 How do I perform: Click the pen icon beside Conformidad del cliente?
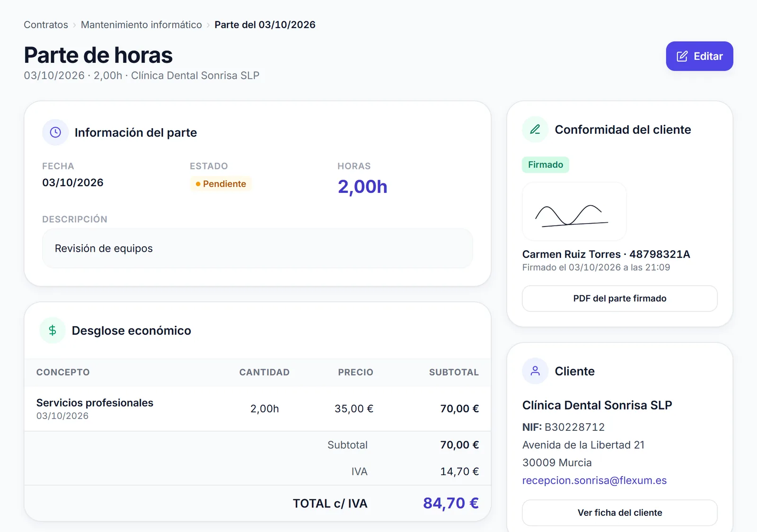coord(535,130)
